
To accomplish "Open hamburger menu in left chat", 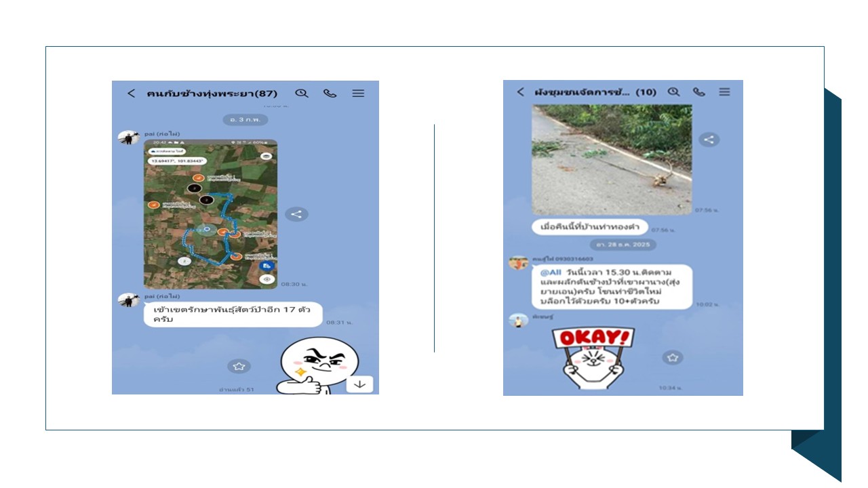I will tap(358, 94).
